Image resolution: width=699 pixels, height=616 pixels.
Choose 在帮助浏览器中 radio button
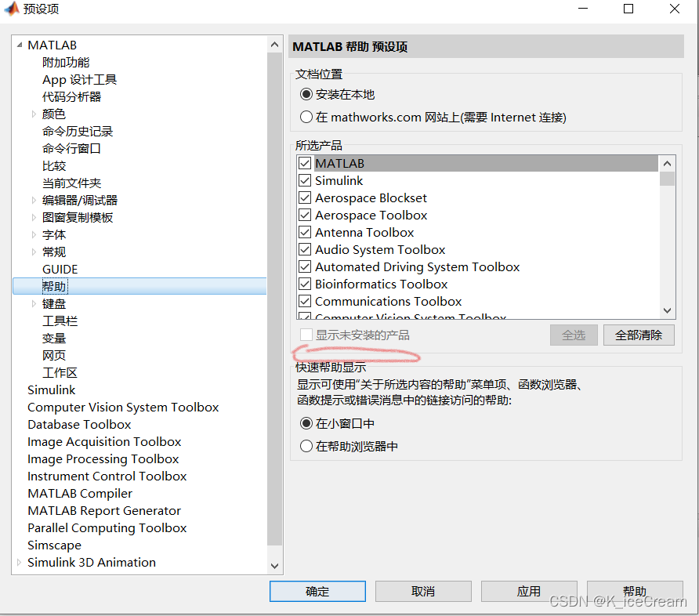click(x=306, y=446)
